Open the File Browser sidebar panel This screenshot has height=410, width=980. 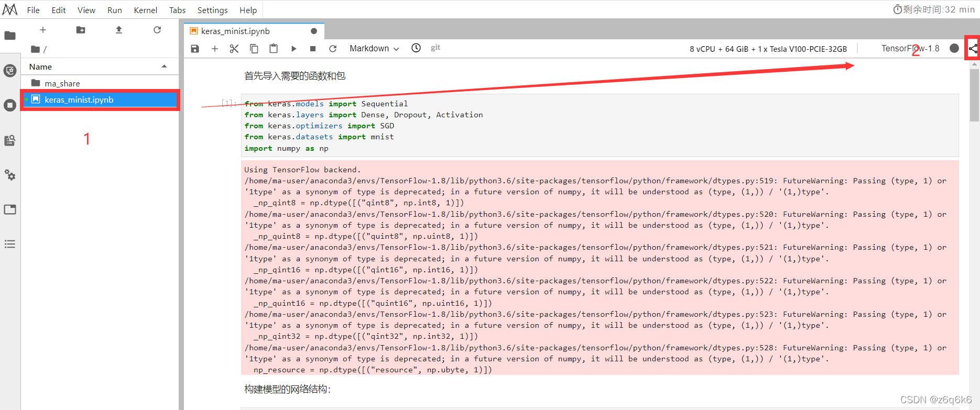pos(10,36)
